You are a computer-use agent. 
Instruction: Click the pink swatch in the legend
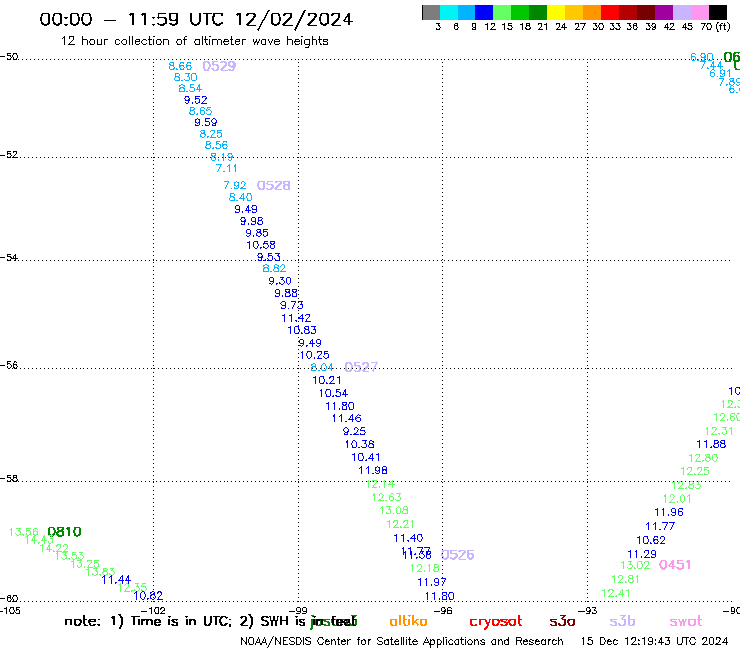(699, 12)
